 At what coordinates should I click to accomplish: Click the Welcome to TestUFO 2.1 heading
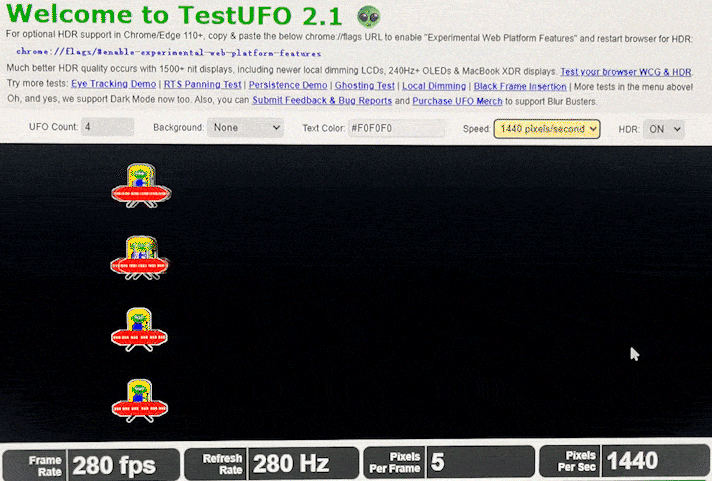click(174, 15)
